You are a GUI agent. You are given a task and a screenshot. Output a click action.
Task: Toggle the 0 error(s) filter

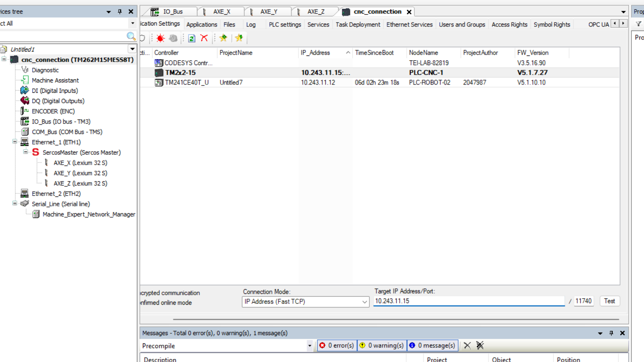[337, 346]
